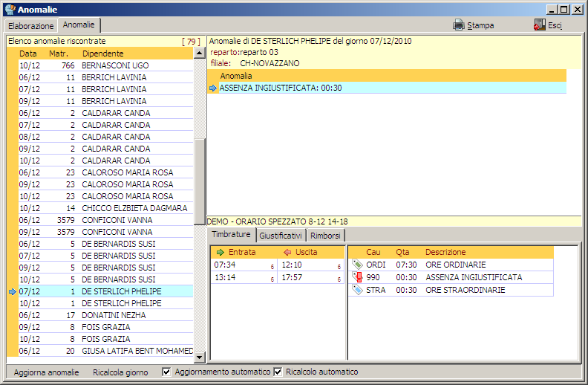Click Aggiorna anomalie button
This screenshot has width=588, height=385.
click(x=46, y=372)
